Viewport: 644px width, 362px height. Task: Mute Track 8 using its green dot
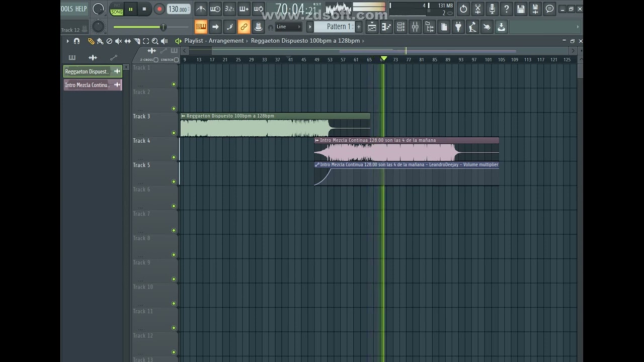174,255
